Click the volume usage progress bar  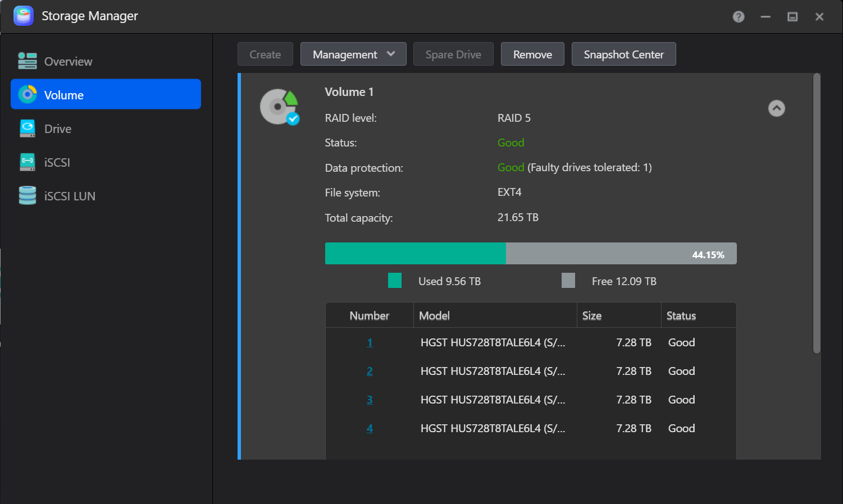pos(530,254)
